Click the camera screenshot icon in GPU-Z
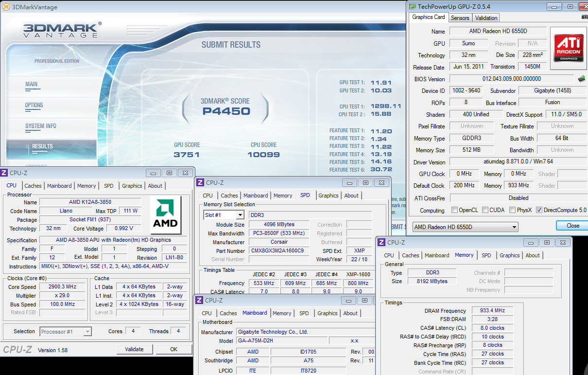This screenshot has width=588, height=375. point(585,18)
